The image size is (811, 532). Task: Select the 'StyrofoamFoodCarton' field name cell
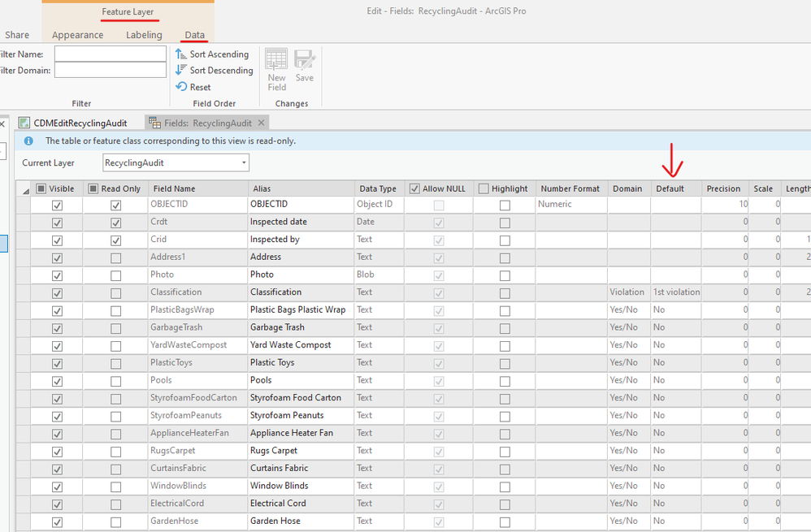[x=198, y=397]
